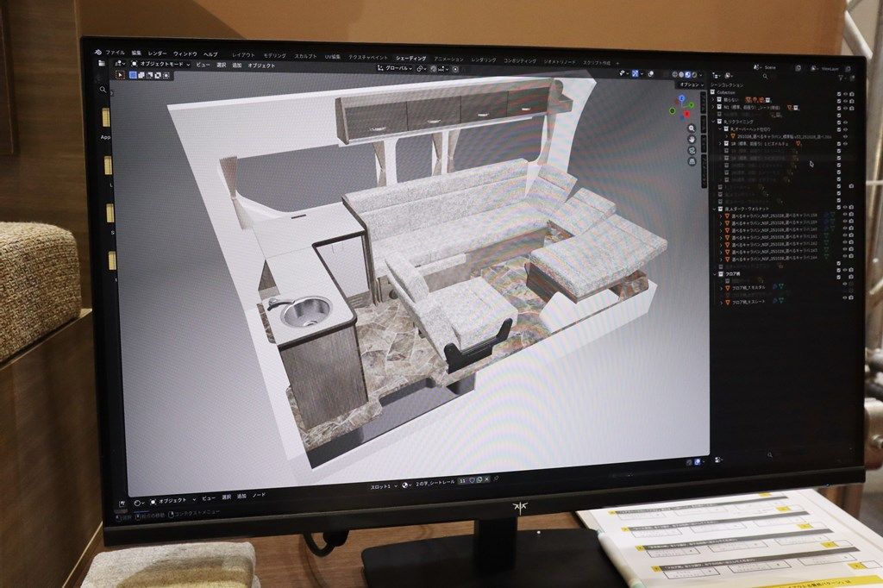Enable the material preview viewport shading icon
Screen dimensions: 883x588
(x=687, y=75)
